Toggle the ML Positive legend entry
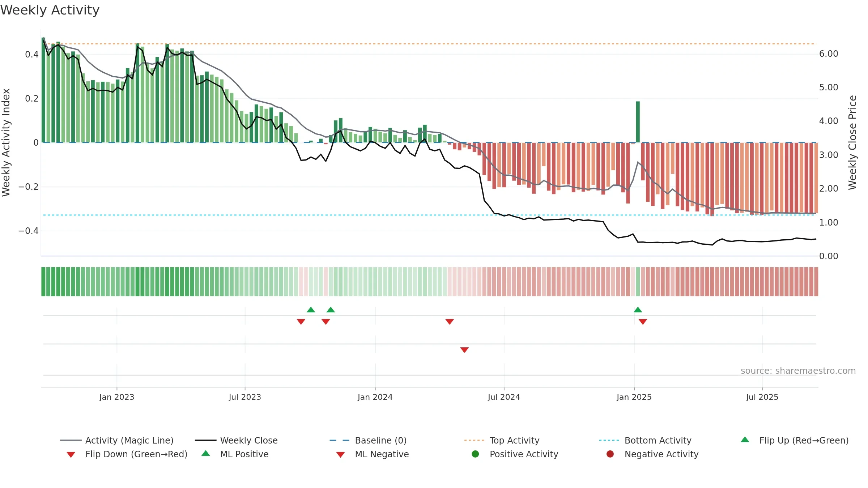 (x=235, y=454)
